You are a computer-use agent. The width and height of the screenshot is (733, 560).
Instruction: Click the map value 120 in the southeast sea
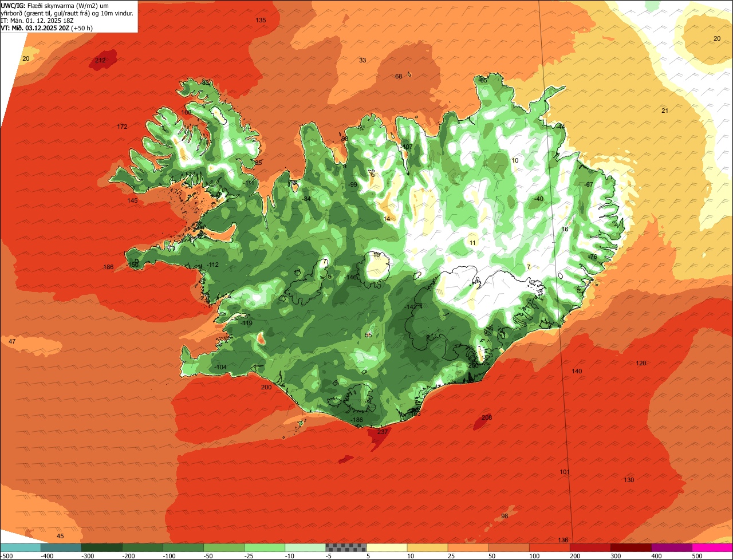click(641, 363)
